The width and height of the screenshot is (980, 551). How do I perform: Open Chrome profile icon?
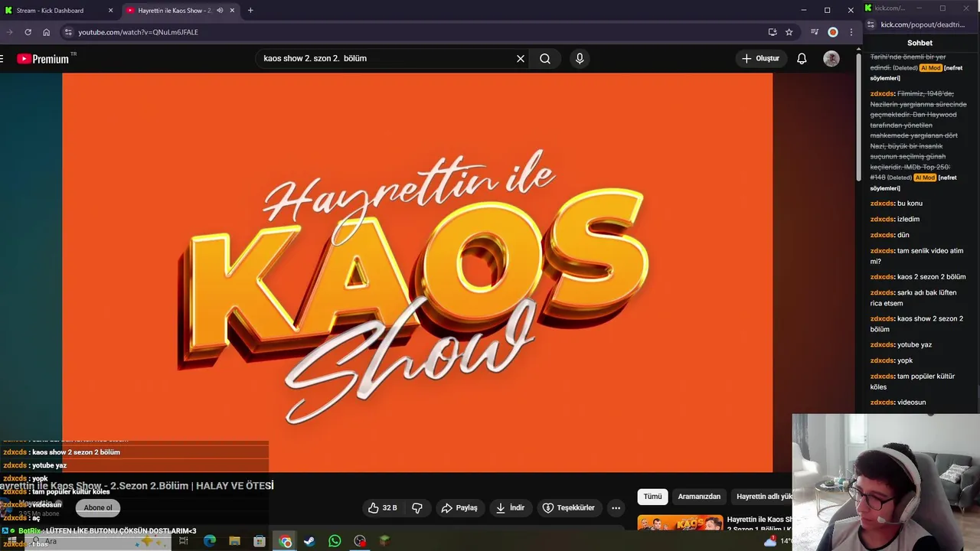833,32
